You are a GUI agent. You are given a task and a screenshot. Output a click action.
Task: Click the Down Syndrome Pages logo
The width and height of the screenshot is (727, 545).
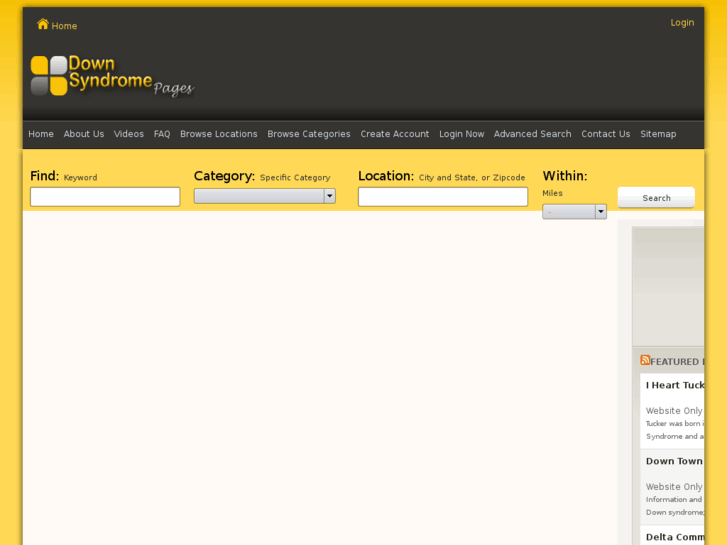tap(110, 76)
